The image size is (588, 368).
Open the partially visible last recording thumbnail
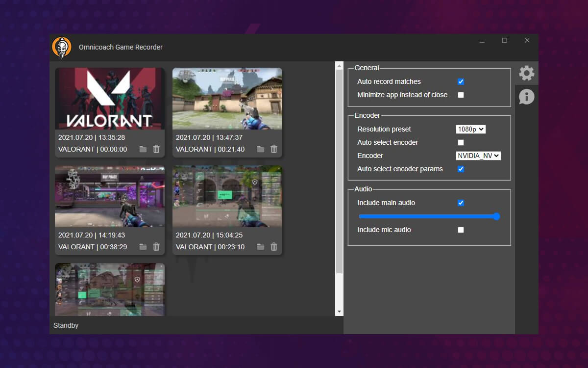(110, 289)
